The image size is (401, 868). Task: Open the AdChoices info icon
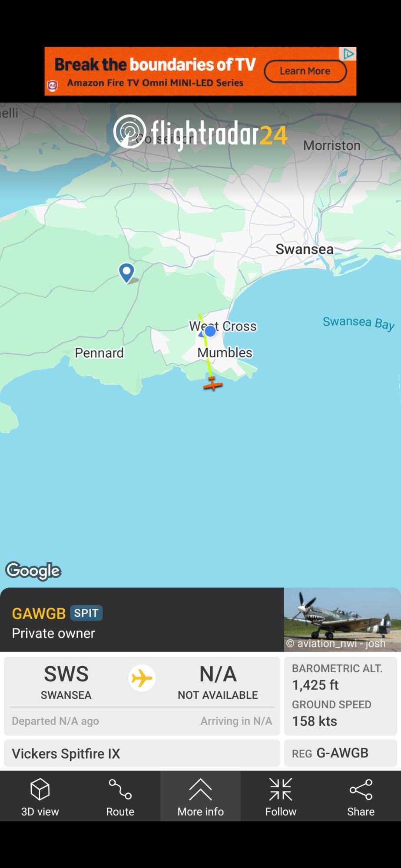(348, 54)
